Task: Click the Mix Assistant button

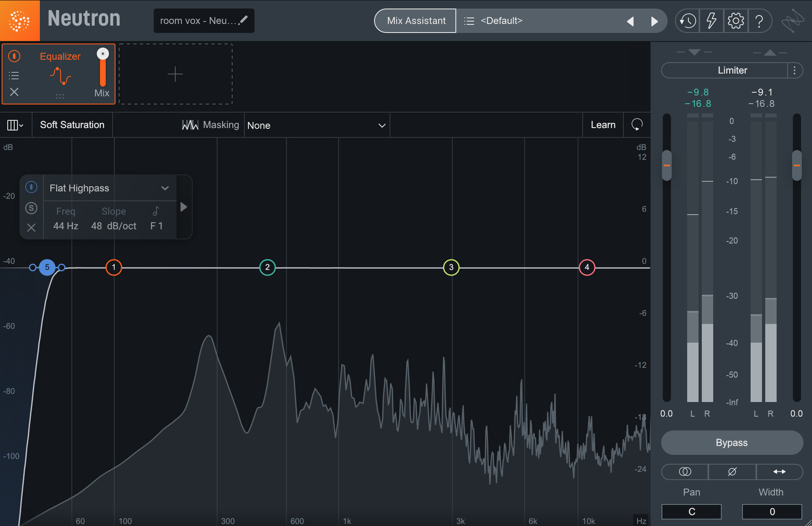Action: tap(416, 21)
